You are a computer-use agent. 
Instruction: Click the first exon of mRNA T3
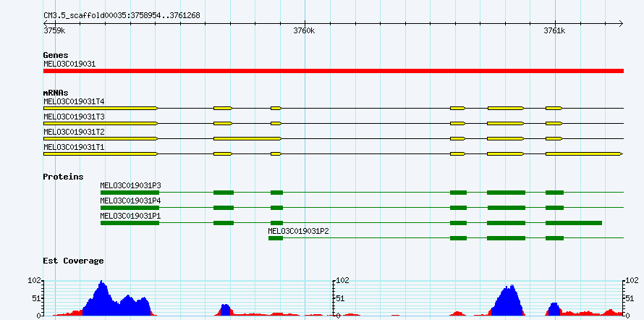coord(101,123)
